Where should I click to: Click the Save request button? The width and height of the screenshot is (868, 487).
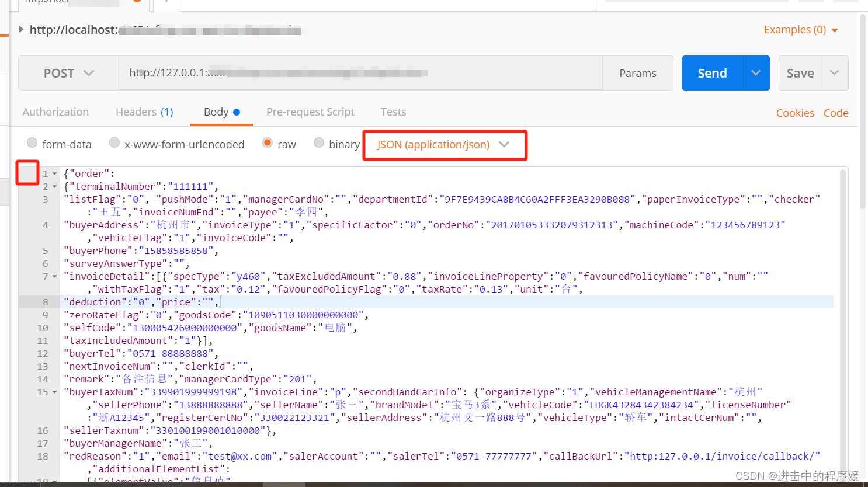pyautogui.click(x=800, y=72)
